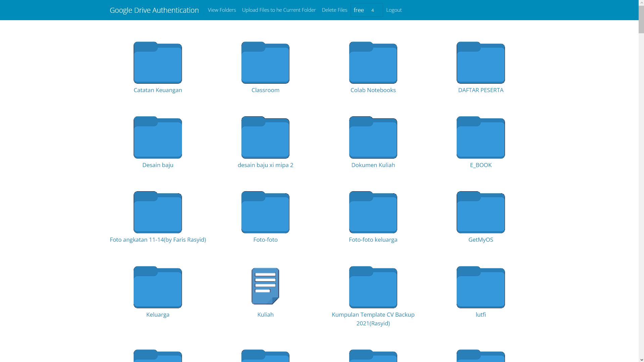Viewport: 644px width, 362px height.
Task: Open the Foto-foto keluarga folder icon
Action: click(373, 212)
